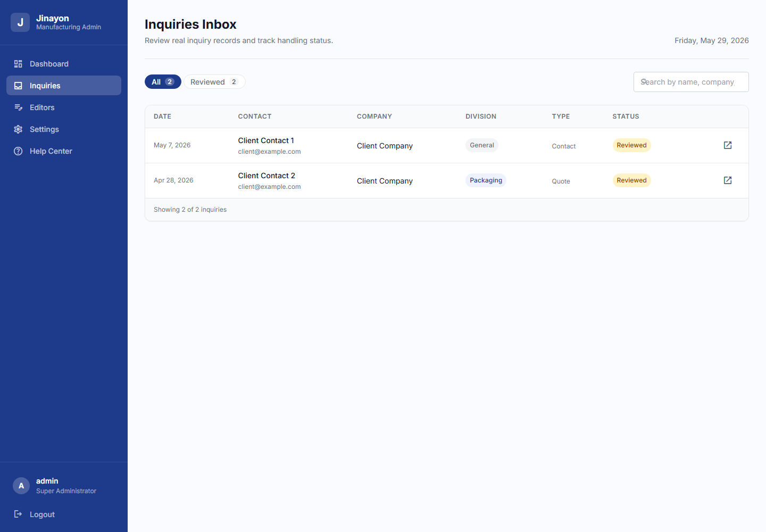Click the Contact type cell
The height and width of the screenshot is (532, 766).
pyautogui.click(x=563, y=146)
